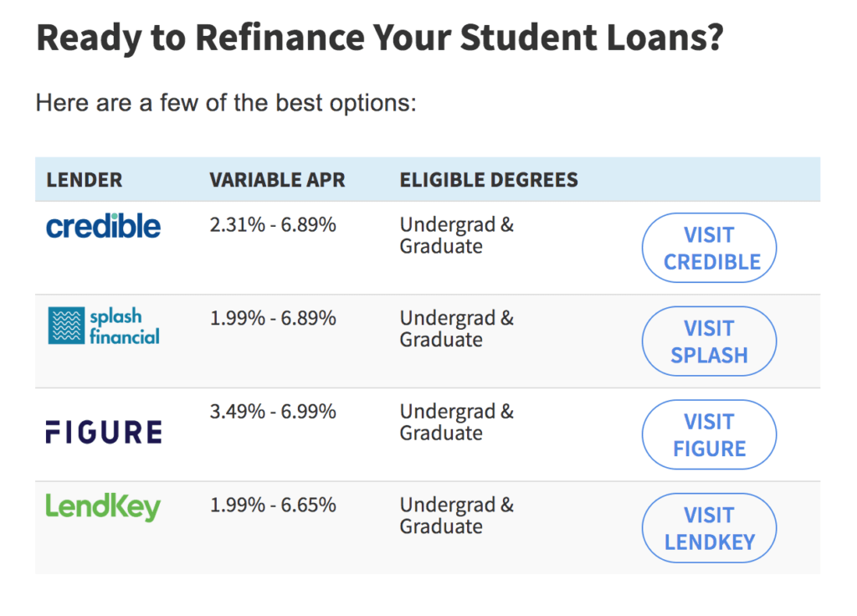Screen dimensions: 857x616
Task: Click the Eligible Degrees column header
Action: pyautogui.click(x=489, y=180)
